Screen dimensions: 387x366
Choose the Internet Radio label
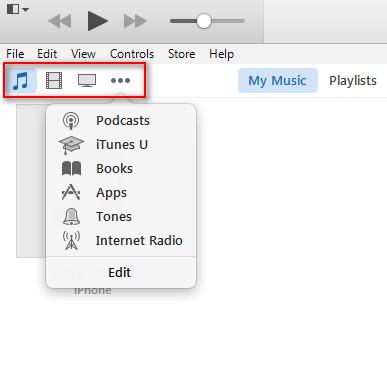tap(139, 240)
